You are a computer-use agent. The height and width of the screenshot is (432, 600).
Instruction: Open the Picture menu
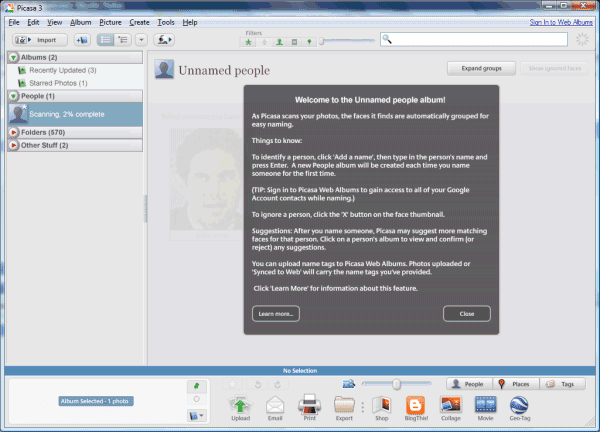click(110, 22)
